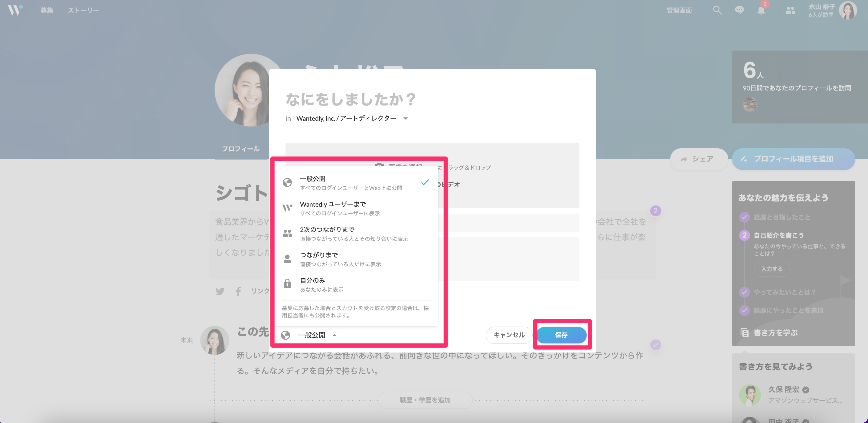This screenshot has height=423, width=868.
Task: Open the chat messages icon
Action: click(x=739, y=10)
